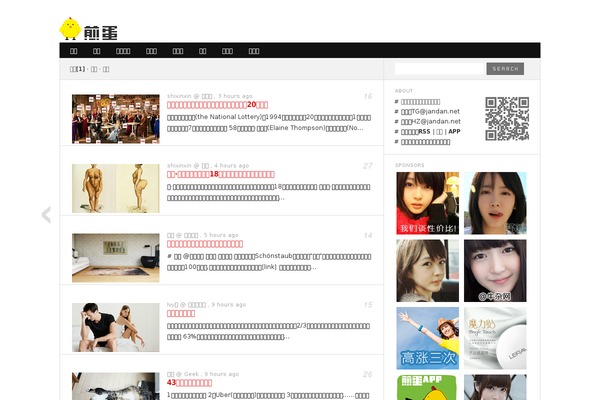Viewport: 600px width, 400px height.
Task: Click the SEARCH button
Action: click(505, 69)
